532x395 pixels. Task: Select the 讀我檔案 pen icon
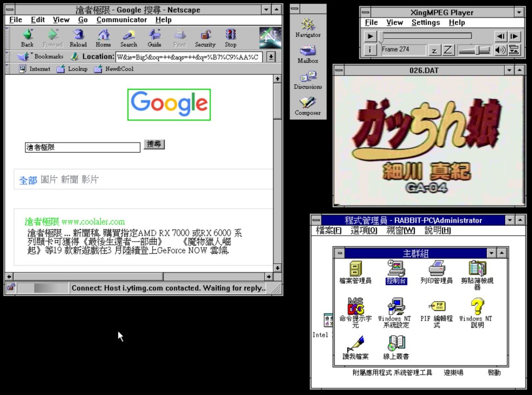[356, 348]
